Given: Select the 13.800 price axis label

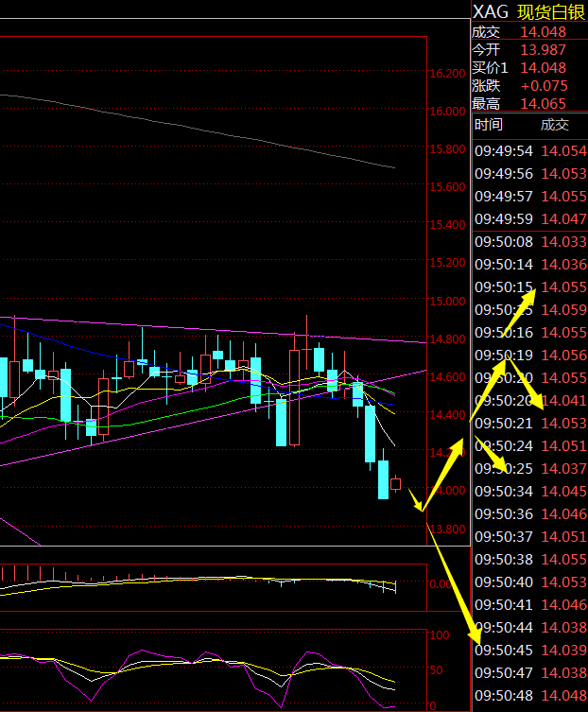Looking at the screenshot, I should click(x=447, y=529).
